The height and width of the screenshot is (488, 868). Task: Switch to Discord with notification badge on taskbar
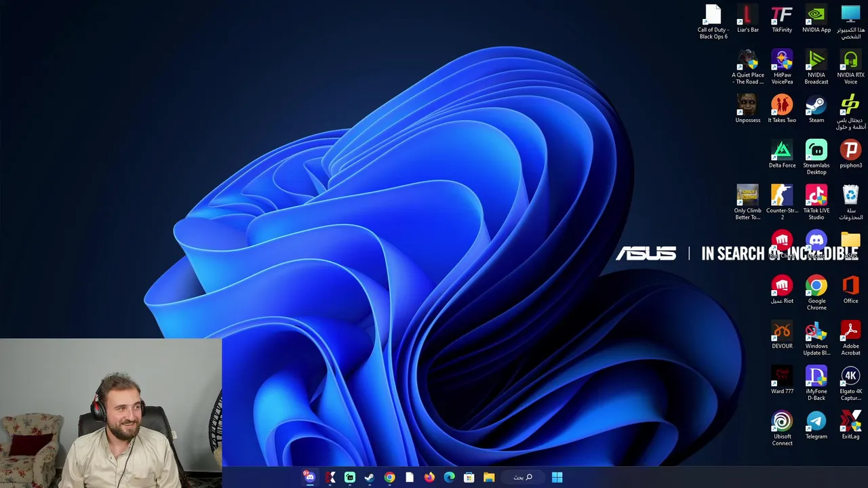(309, 477)
